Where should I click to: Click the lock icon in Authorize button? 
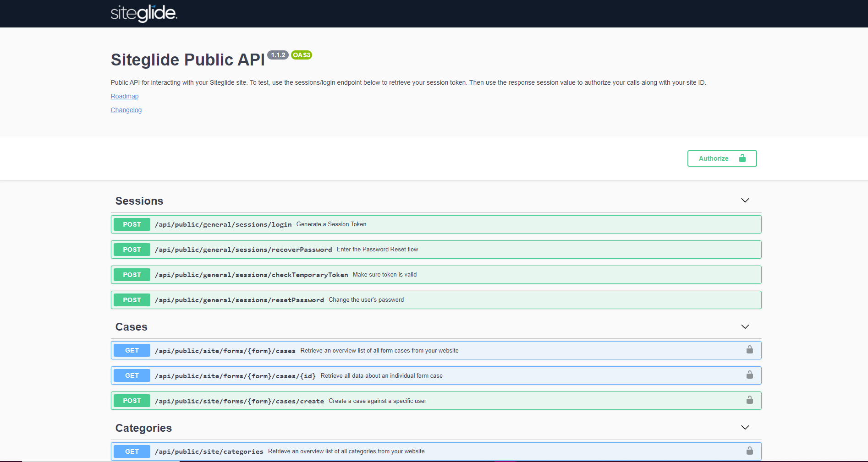point(742,158)
